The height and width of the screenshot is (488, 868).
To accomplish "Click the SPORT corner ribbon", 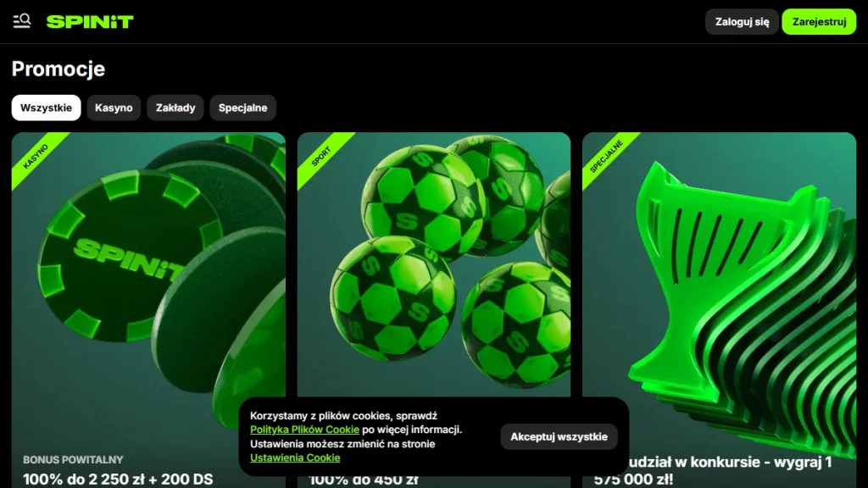I will tap(321, 156).
